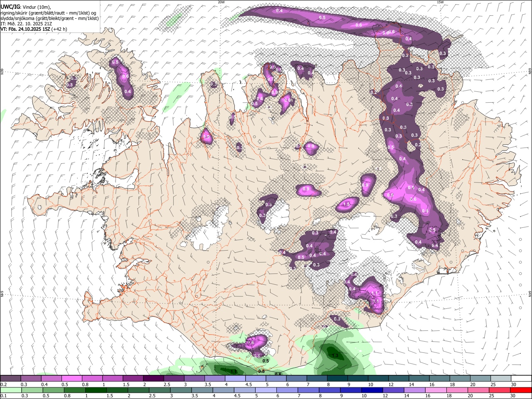
Task: Click the 0.2 label starting the snow scale
Action: pos(3,384)
